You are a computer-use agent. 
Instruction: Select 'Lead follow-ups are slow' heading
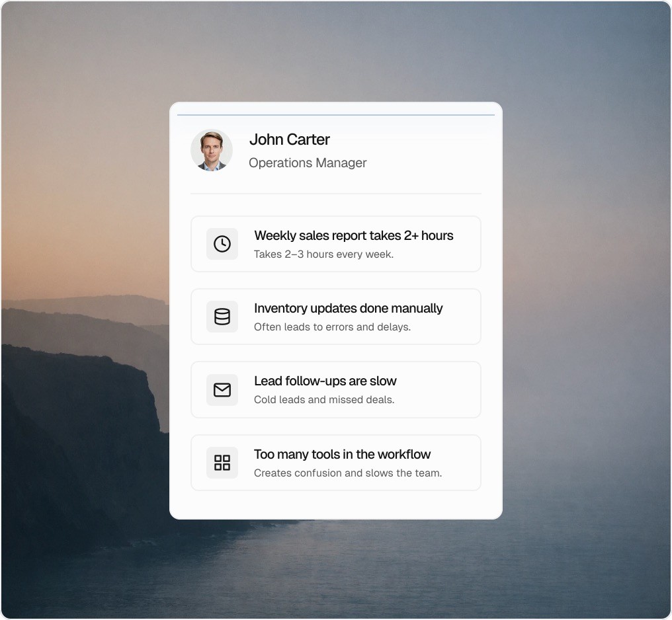(325, 381)
